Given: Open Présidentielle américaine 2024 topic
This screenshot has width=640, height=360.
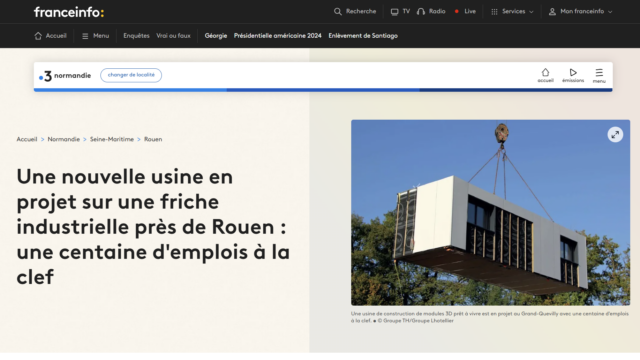Looking at the screenshot, I should (278, 36).
